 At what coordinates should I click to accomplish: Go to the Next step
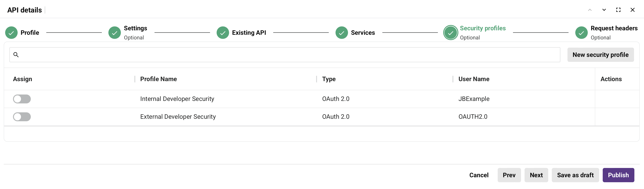(x=536, y=175)
